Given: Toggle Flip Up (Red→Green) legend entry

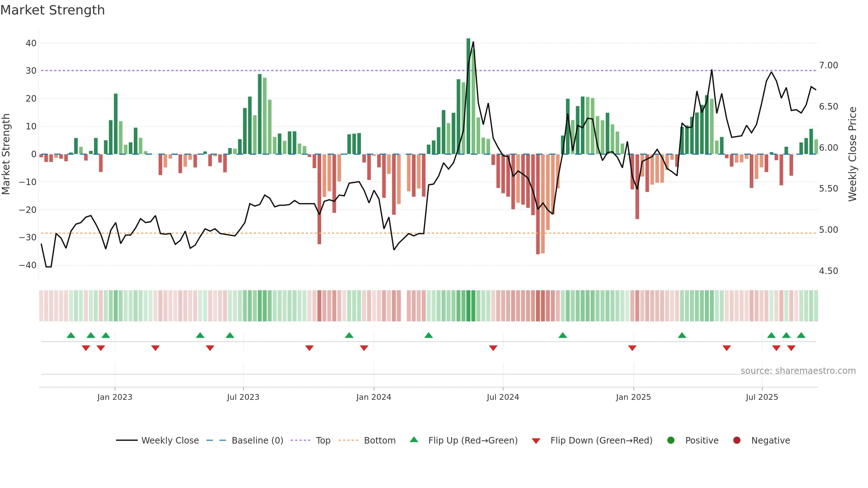Looking at the screenshot, I should click(464, 440).
